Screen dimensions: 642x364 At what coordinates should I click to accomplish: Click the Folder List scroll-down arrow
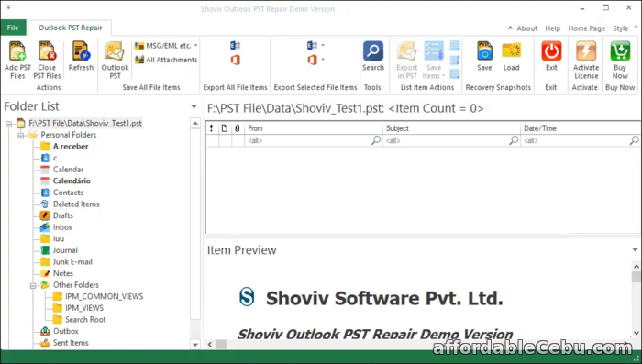click(195, 345)
